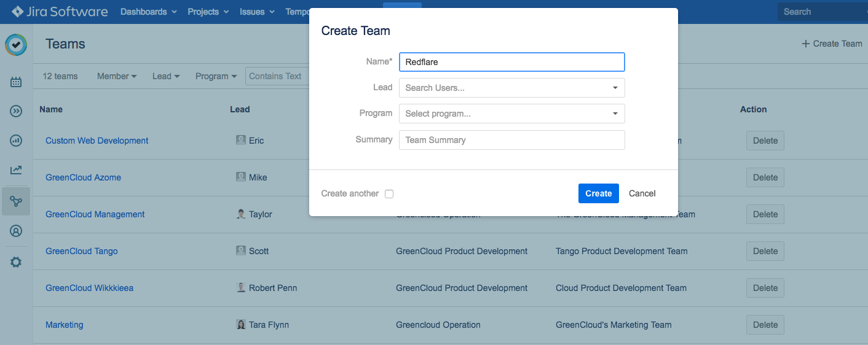Open the user account icon in sidebar

click(16, 231)
